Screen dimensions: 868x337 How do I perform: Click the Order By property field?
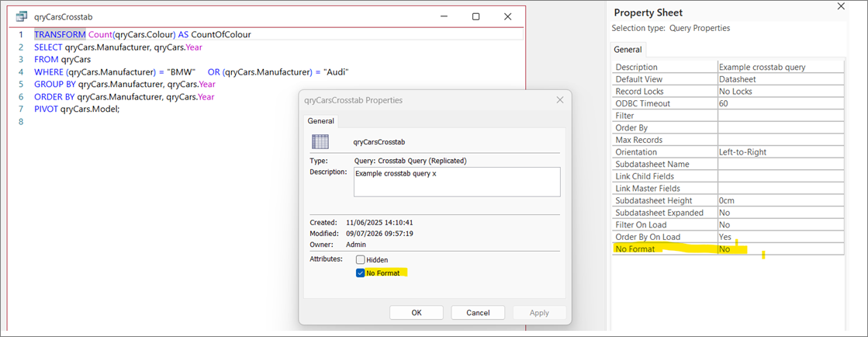[x=780, y=127]
